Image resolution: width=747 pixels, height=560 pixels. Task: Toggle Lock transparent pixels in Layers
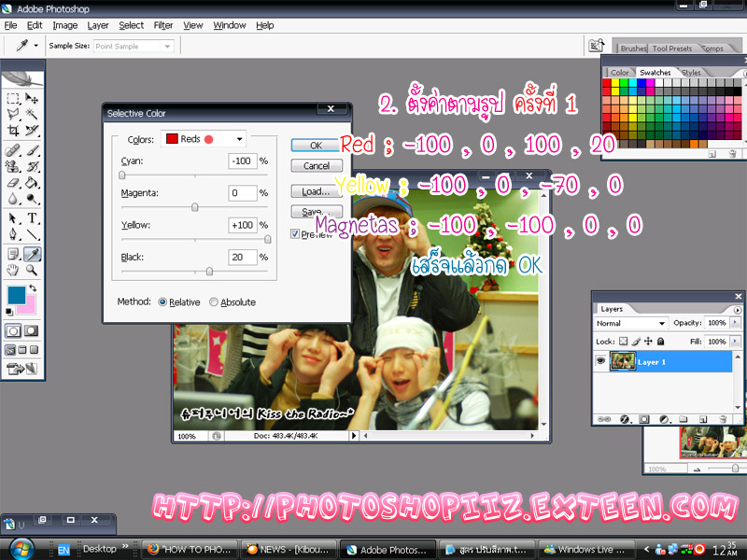623,342
